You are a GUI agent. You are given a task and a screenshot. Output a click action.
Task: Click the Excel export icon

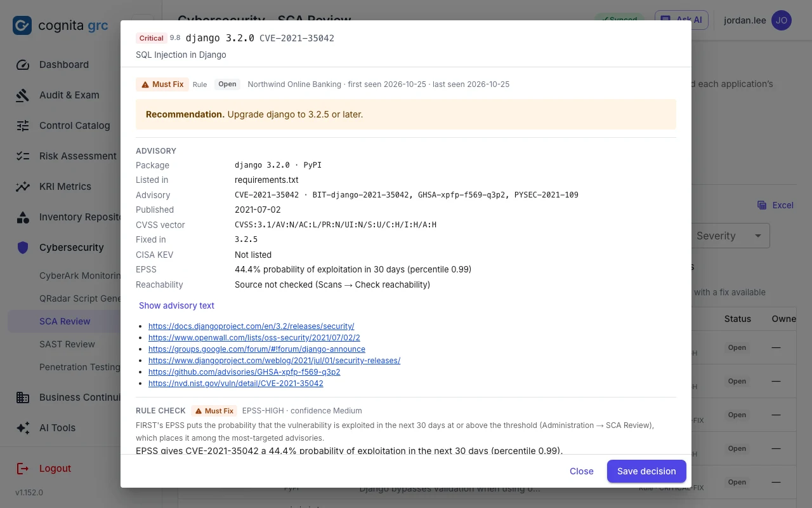coord(762,205)
